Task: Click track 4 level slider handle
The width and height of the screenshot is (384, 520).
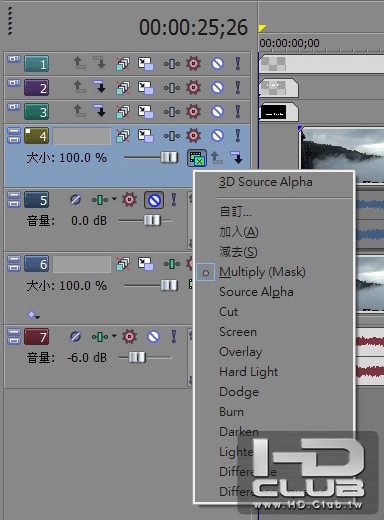Action: [x=169, y=157]
